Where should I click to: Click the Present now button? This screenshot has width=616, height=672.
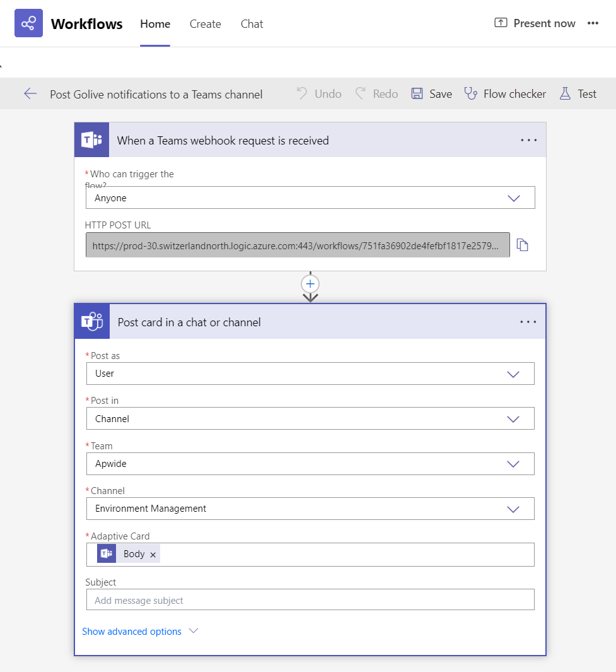(x=535, y=23)
